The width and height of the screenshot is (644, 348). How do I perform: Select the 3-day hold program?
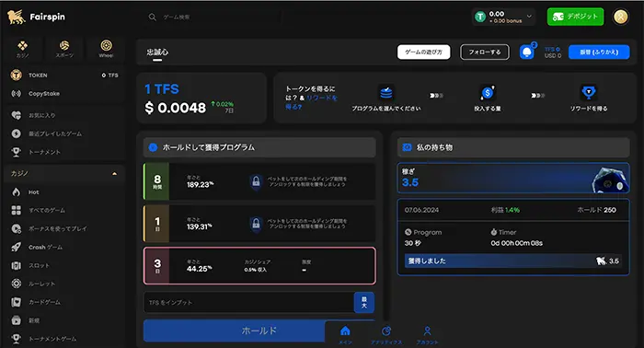pyautogui.click(x=259, y=266)
